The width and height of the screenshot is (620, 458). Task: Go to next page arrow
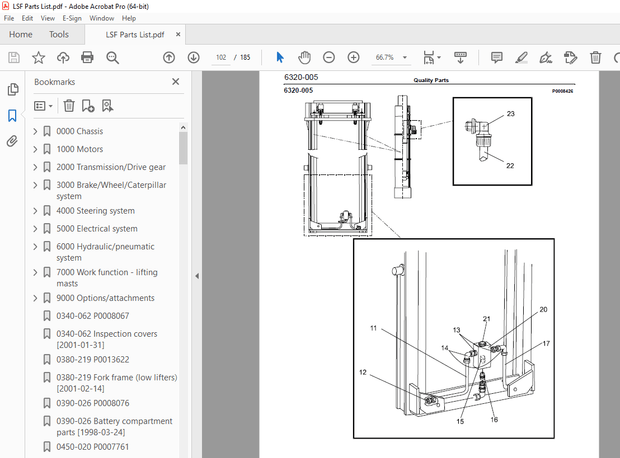193,58
